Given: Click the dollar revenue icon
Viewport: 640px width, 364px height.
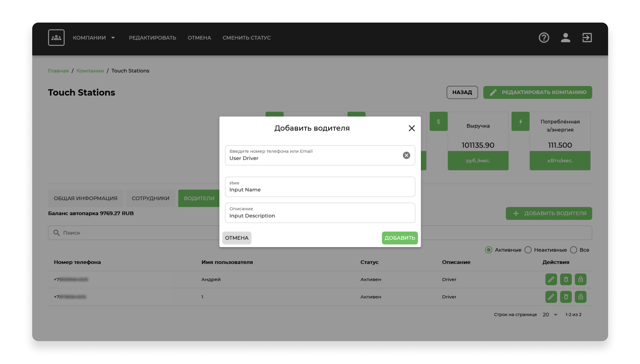Looking at the screenshot, I should (438, 121).
